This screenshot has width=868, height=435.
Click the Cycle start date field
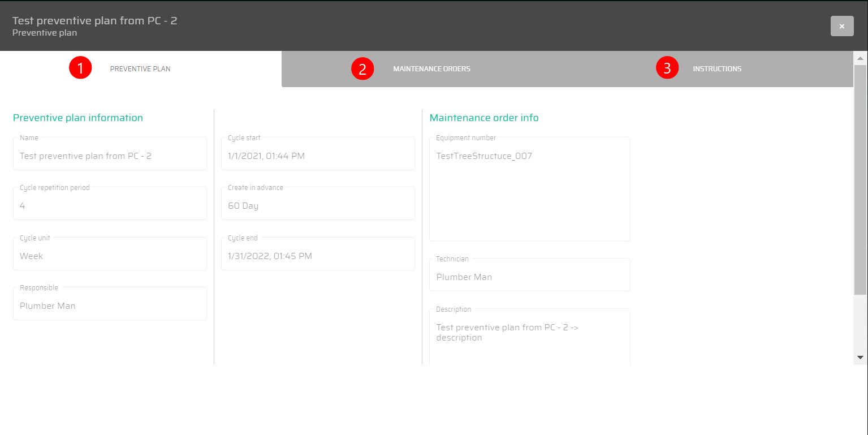[x=318, y=156]
